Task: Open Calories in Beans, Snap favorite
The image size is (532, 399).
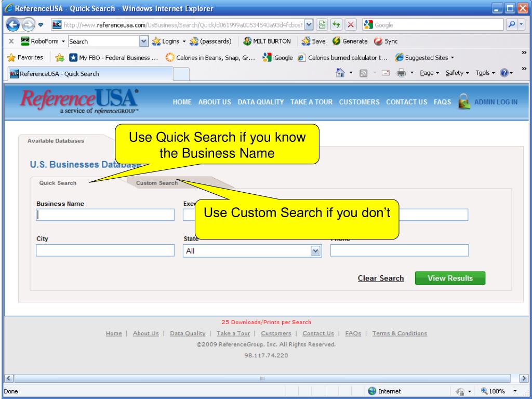Action: [x=210, y=58]
